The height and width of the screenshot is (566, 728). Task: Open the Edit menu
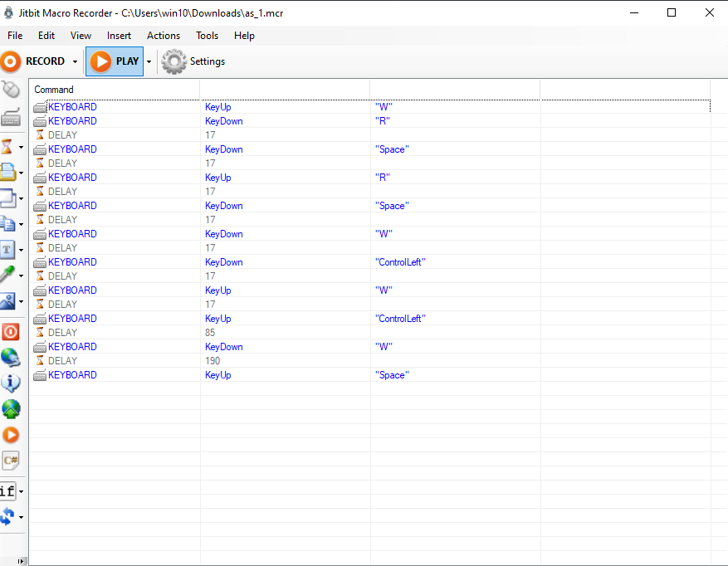click(46, 36)
